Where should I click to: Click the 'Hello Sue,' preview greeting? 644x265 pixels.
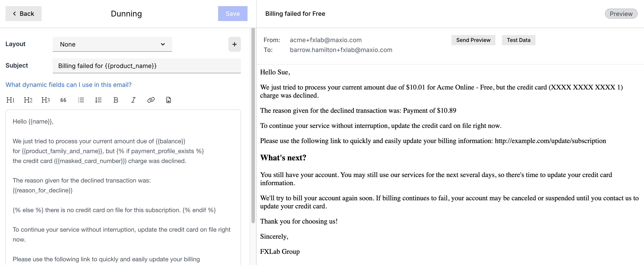(x=275, y=72)
